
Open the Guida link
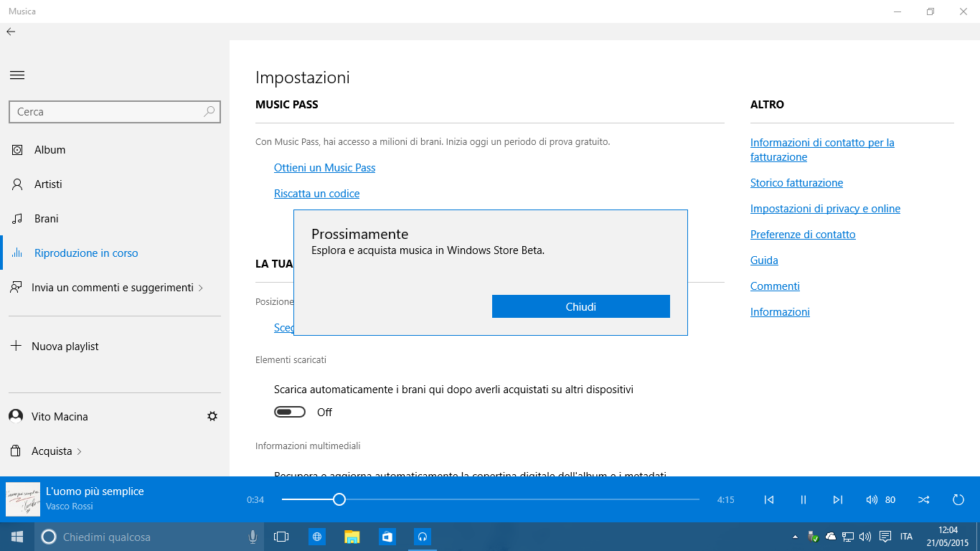pyautogui.click(x=764, y=260)
